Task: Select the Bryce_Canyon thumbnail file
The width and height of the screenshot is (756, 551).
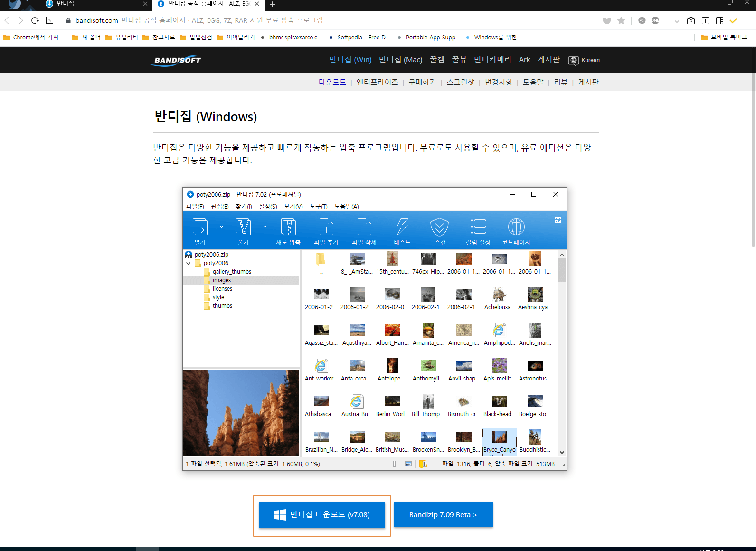Action: point(500,443)
